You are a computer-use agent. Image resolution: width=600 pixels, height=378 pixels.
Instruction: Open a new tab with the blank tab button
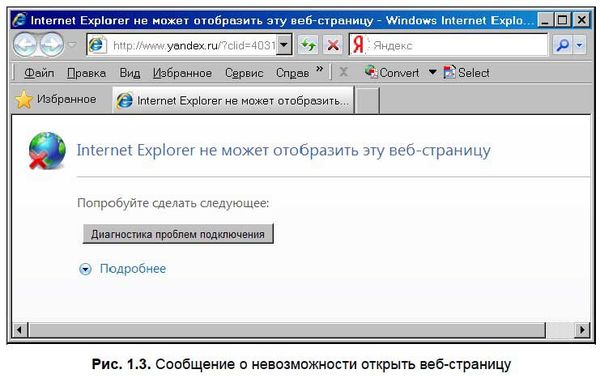click(368, 101)
